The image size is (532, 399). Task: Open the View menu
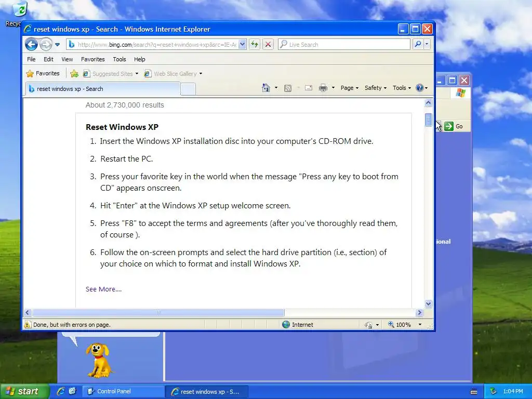pyautogui.click(x=67, y=59)
